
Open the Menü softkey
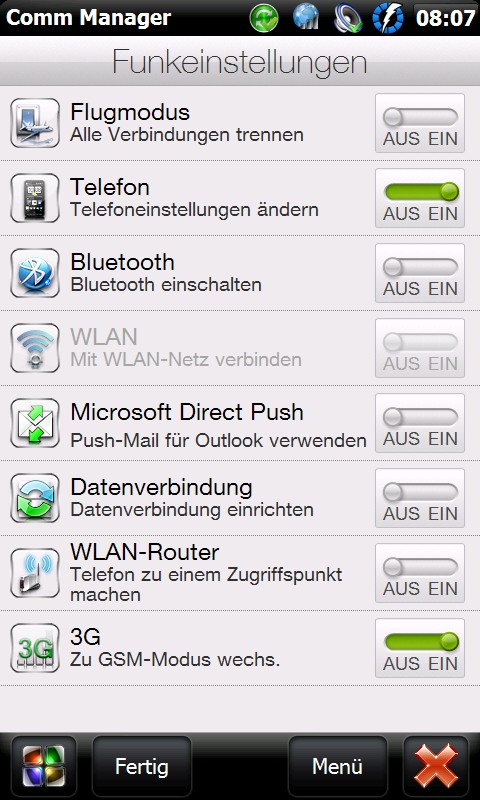pos(338,766)
